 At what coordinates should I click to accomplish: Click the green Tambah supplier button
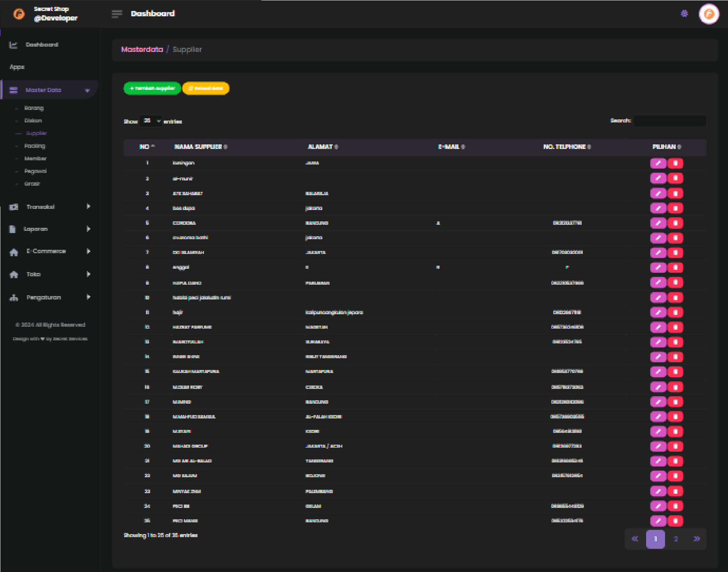coord(152,88)
